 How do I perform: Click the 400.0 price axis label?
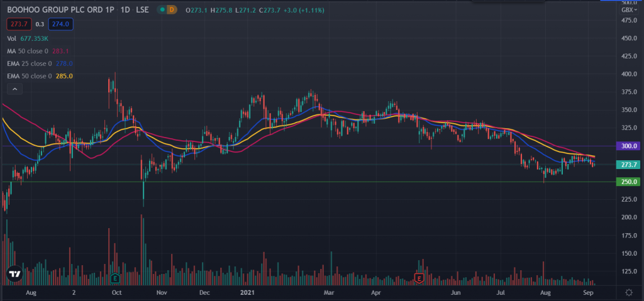(x=629, y=74)
